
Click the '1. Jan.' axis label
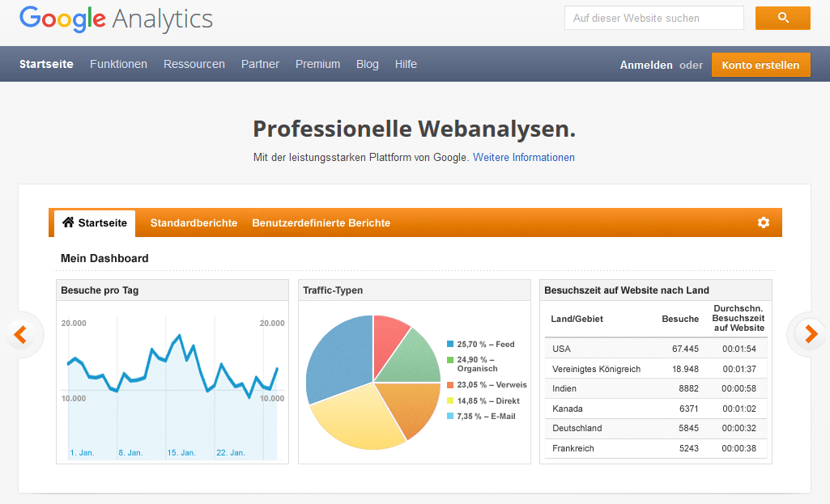pyautogui.click(x=82, y=453)
